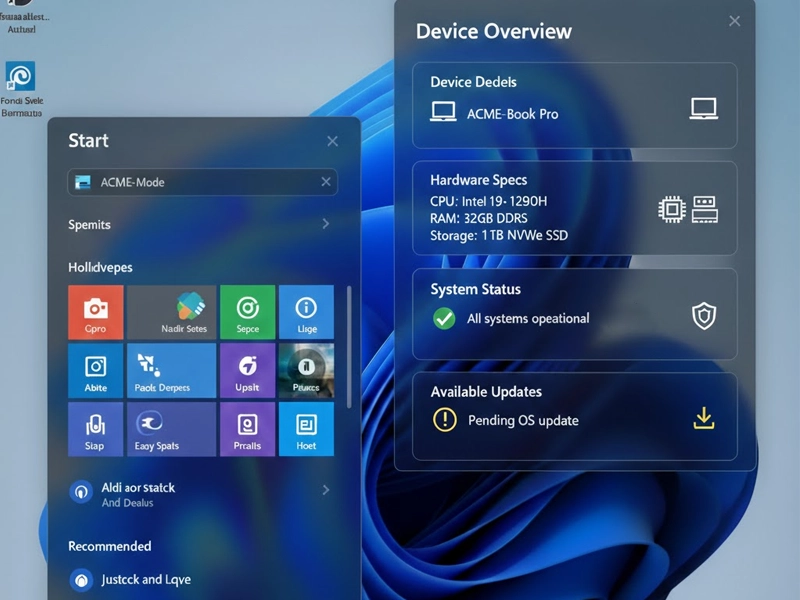Close the Device Overview panel

735,21
